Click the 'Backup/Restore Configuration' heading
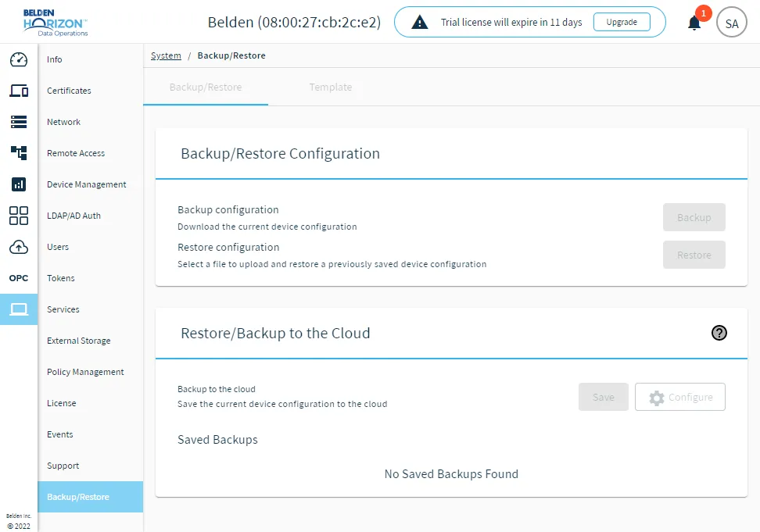The width and height of the screenshot is (760, 532). (x=280, y=153)
